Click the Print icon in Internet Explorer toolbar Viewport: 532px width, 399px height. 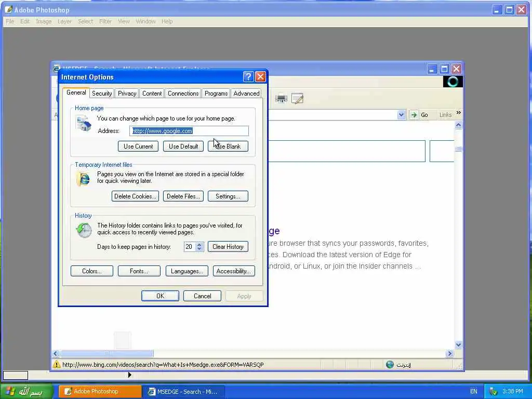(x=281, y=99)
